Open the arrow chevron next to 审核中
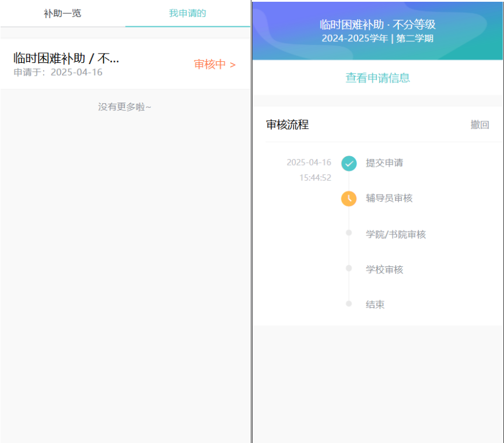This screenshot has height=443, width=504. (233, 65)
